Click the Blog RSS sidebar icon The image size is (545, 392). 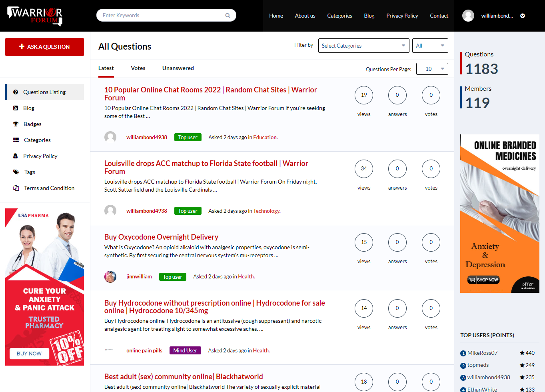point(16,108)
